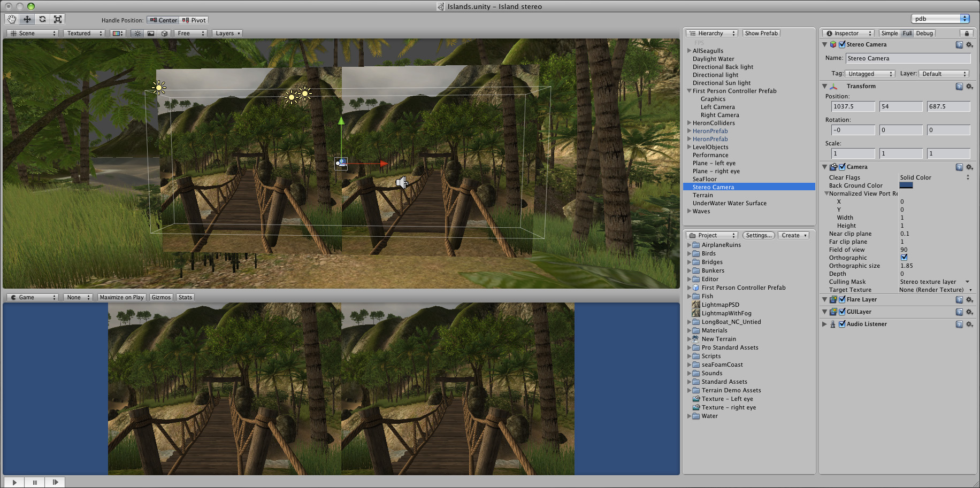980x488 pixels.
Task: Select the Scale tool in toolbar
Action: [58, 19]
